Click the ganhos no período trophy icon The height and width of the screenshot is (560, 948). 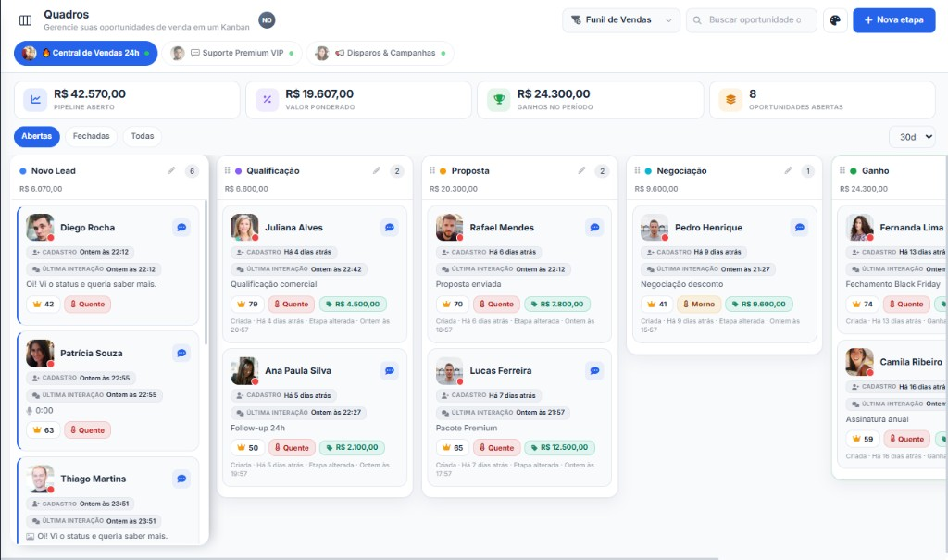tap(499, 100)
